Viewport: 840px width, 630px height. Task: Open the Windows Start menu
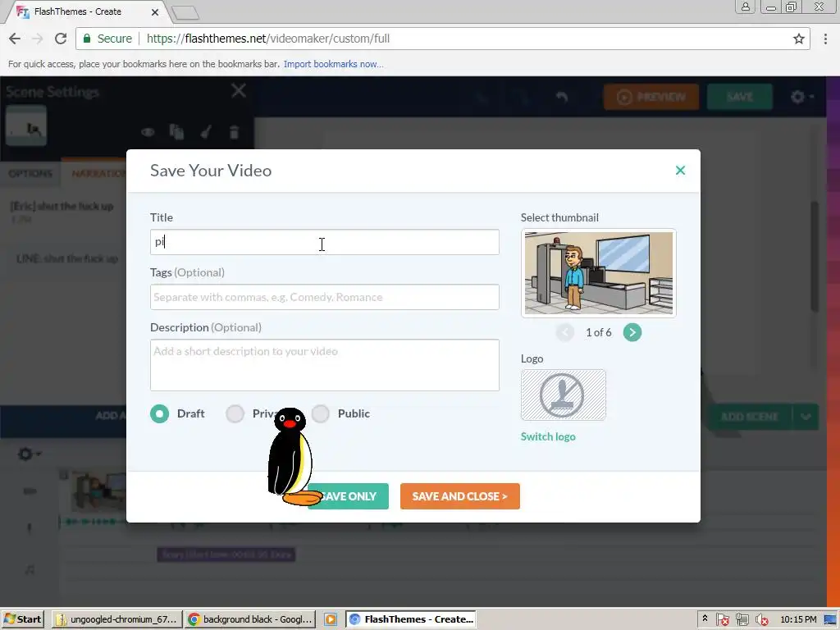coord(22,619)
